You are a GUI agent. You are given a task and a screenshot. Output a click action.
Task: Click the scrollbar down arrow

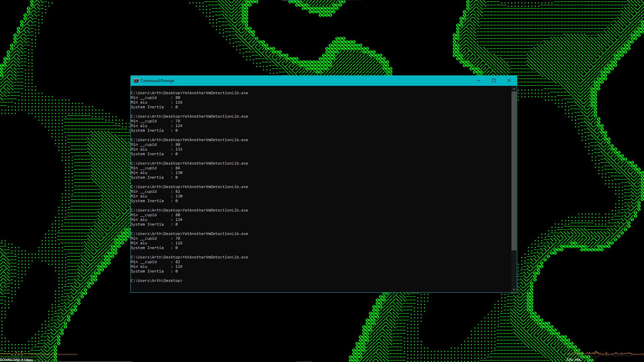[x=514, y=290]
